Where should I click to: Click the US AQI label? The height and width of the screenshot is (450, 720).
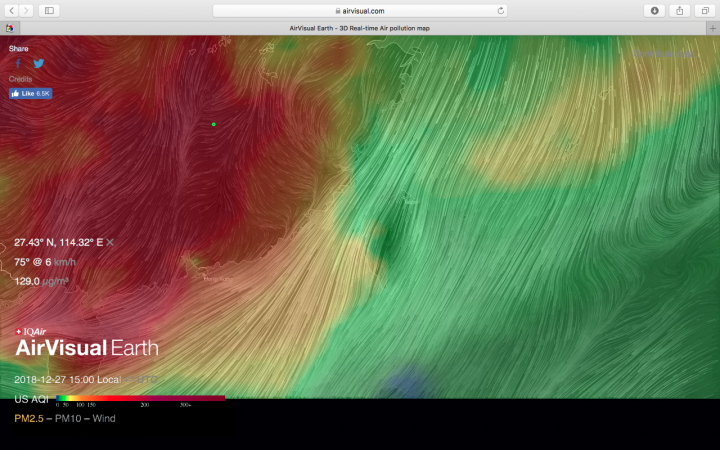point(31,399)
